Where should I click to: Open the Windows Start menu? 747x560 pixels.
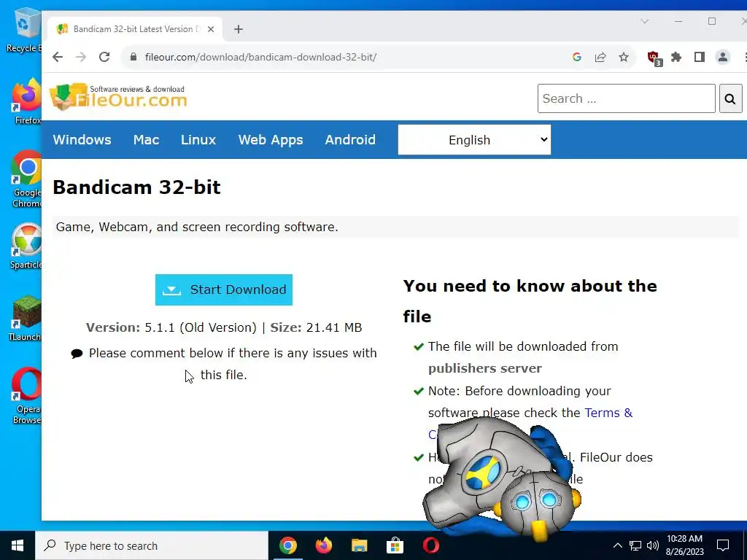point(18,545)
